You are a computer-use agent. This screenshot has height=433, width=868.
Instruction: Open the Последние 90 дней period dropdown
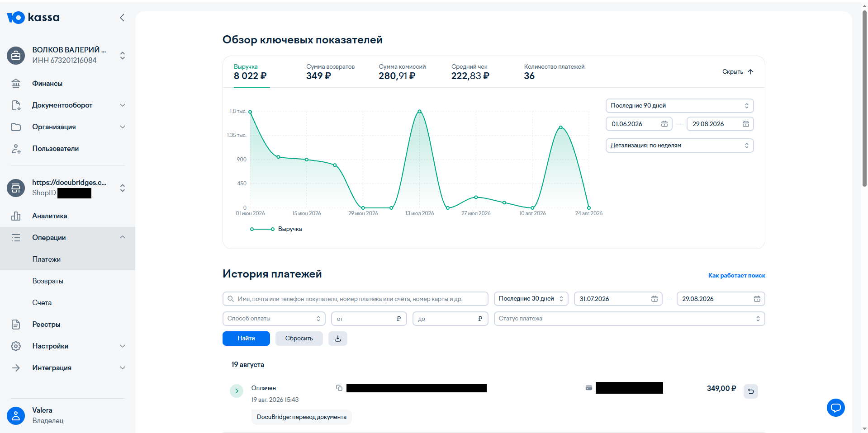tap(679, 106)
